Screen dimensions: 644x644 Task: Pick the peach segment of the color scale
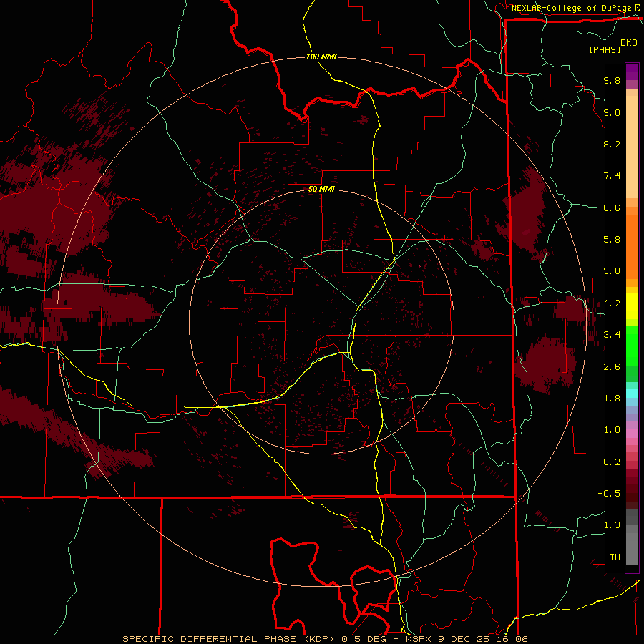(x=632, y=147)
